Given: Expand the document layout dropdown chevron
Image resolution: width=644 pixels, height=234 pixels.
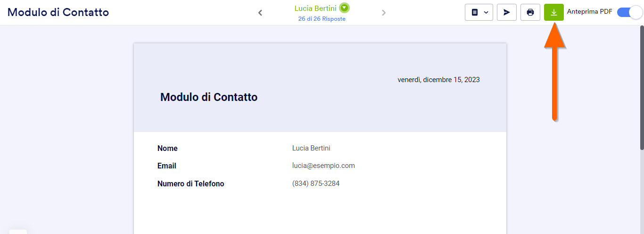Looking at the screenshot, I should 486,12.
